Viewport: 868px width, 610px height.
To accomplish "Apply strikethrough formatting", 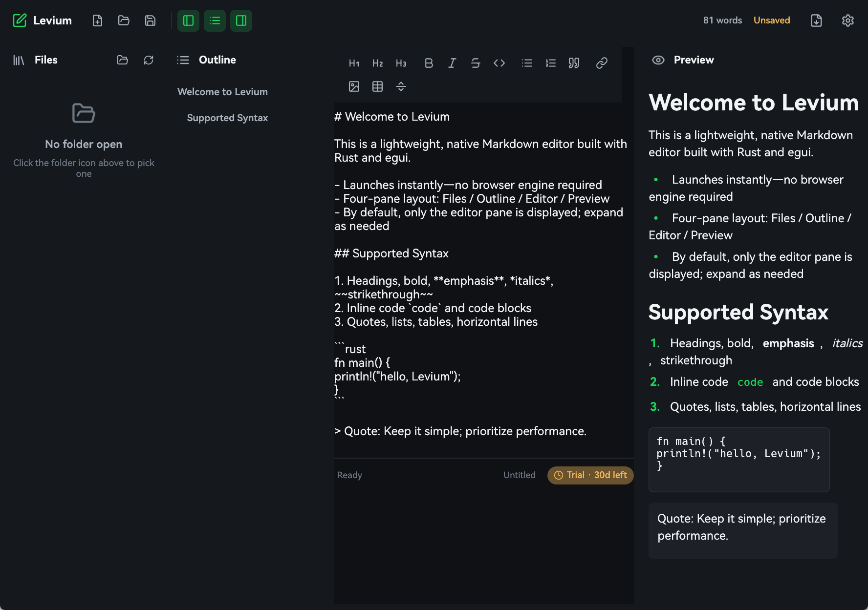I will coord(476,63).
